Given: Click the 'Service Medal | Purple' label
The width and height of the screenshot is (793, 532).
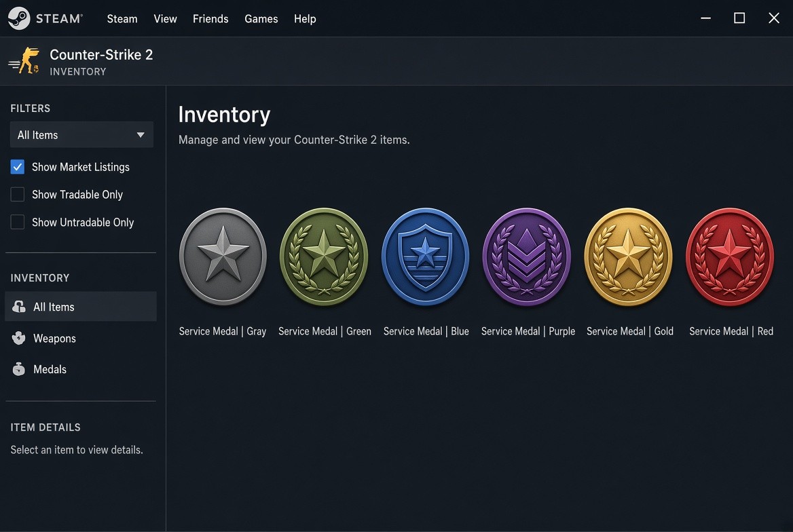Looking at the screenshot, I should [x=528, y=331].
